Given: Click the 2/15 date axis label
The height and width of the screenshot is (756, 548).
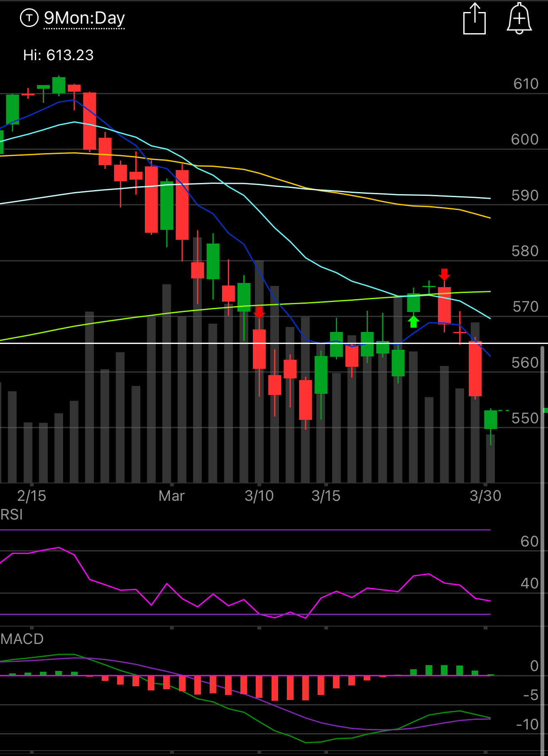Looking at the screenshot, I should click(x=32, y=496).
